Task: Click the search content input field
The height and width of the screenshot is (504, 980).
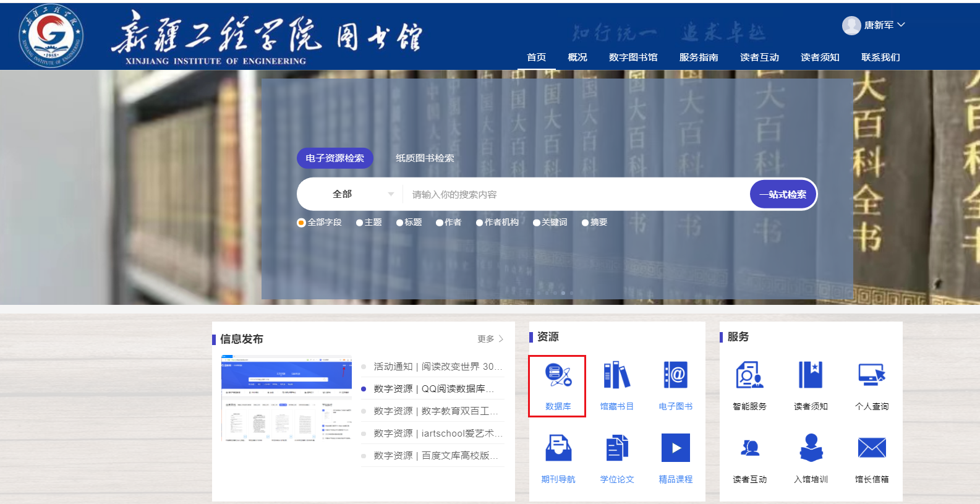Action: (x=576, y=194)
